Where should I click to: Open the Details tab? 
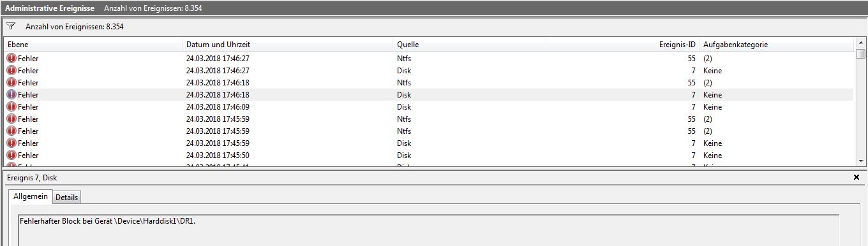tap(66, 198)
